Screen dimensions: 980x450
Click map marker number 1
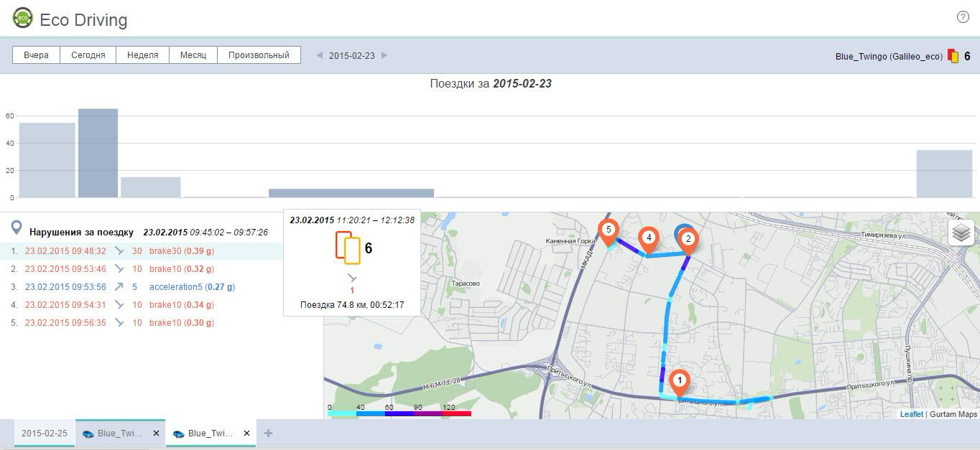679,381
